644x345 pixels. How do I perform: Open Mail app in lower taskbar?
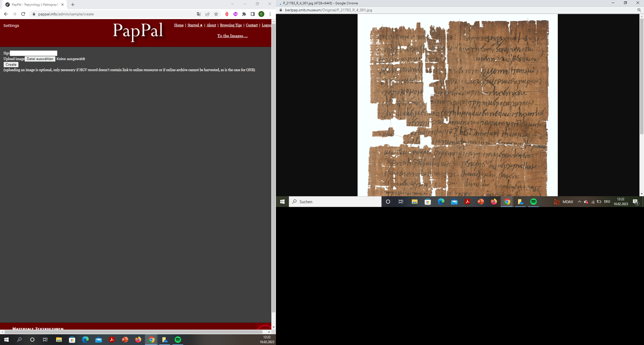[x=99, y=340]
